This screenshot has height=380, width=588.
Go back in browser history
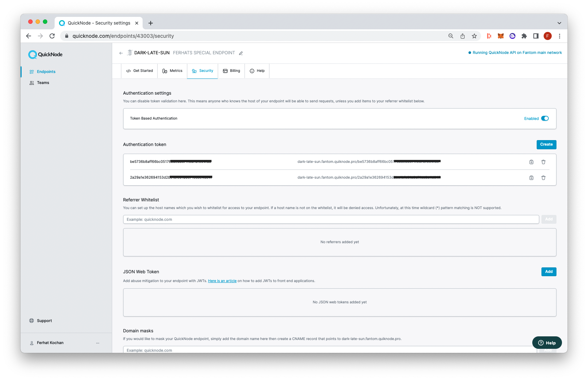coord(29,36)
